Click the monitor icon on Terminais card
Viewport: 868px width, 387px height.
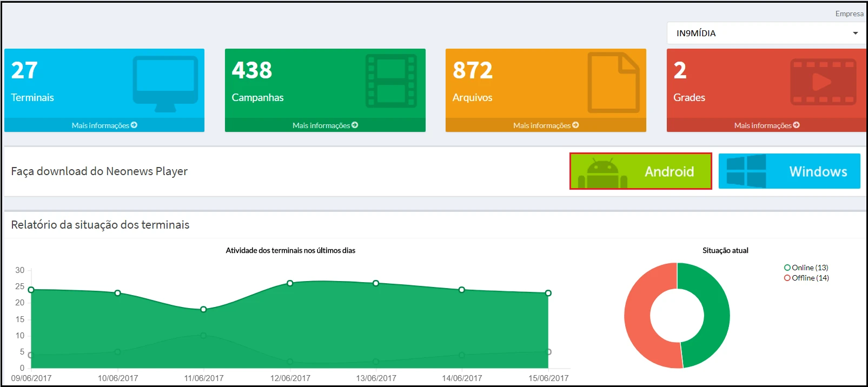165,84
